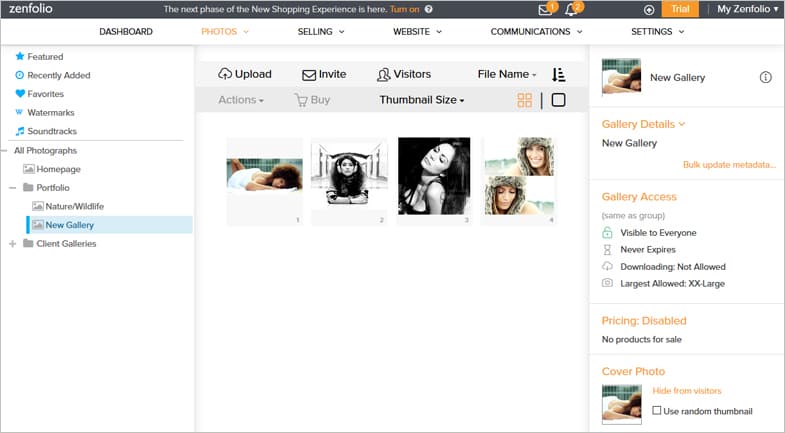785x433 pixels.
Task: Click the Largest Allowed camera icon
Action: (607, 283)
